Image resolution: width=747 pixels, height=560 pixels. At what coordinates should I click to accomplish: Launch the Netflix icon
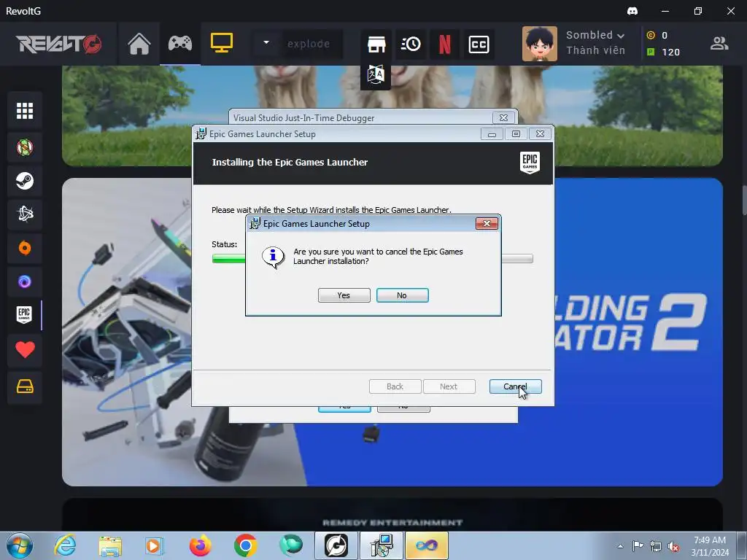(x=444, y=44)
